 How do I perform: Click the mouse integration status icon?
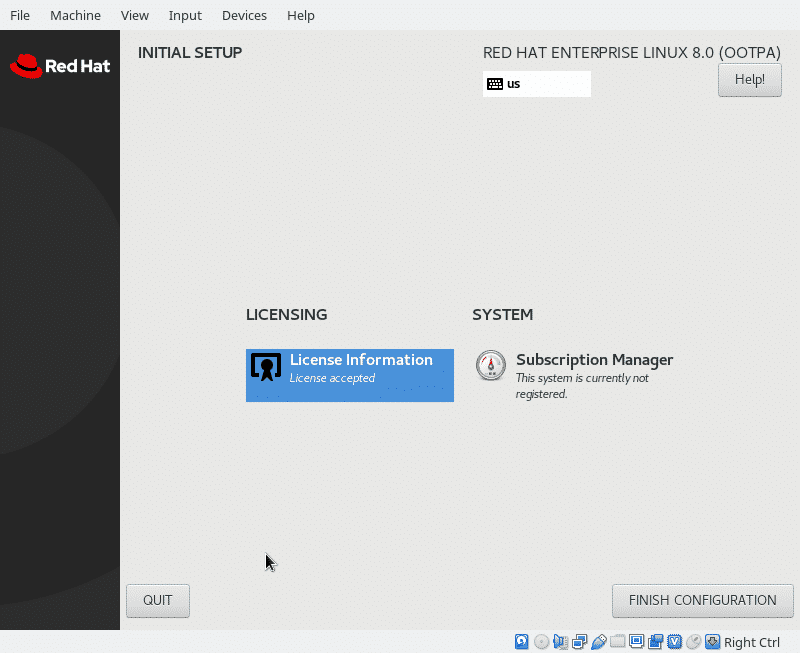(693, 641)
